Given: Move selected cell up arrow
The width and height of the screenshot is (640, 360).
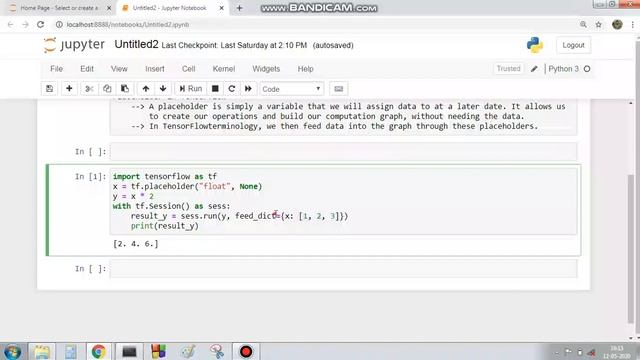Looking at the screenshot, I should [146, 89].
